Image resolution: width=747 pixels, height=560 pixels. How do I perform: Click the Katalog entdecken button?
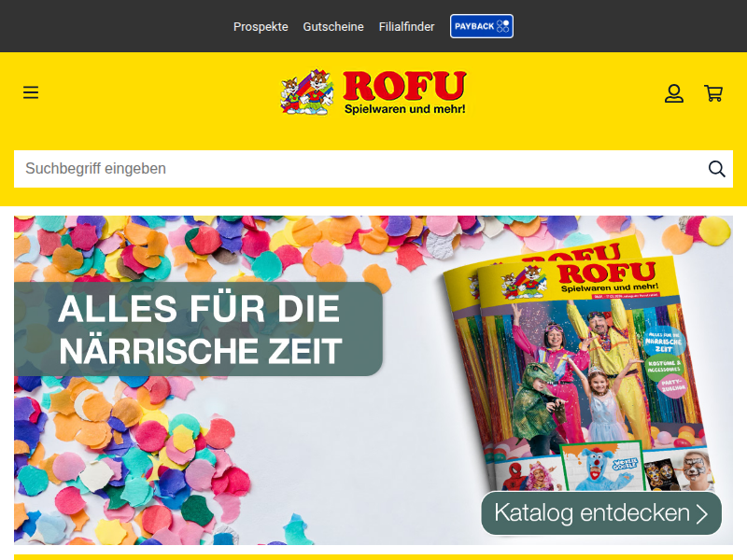pyautogui.click(x=601, y=513)
